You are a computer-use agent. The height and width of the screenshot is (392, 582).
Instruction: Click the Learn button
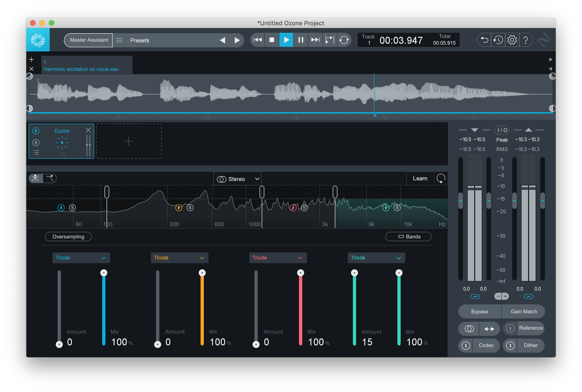click(x=420, y=178)
